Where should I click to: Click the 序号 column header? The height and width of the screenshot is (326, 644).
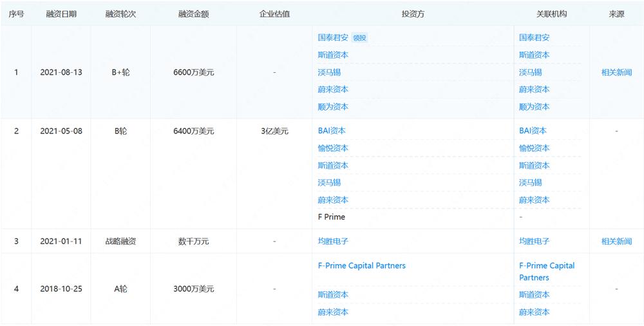click(x=16, y=14)
